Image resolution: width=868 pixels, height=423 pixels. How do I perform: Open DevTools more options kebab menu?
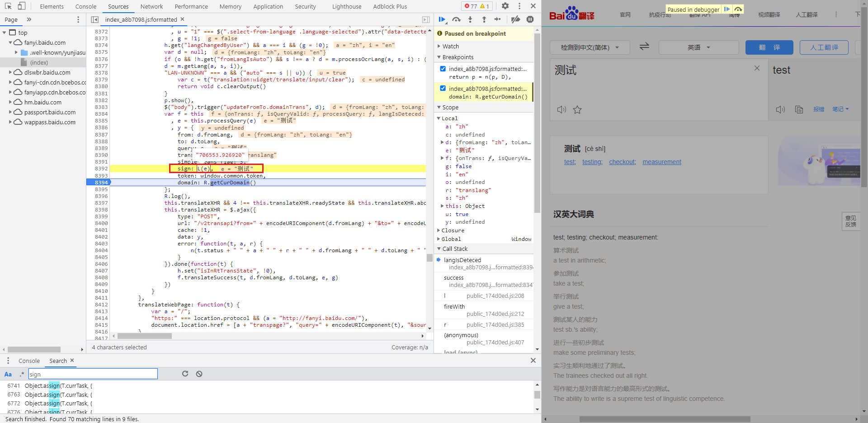point(519,6)
